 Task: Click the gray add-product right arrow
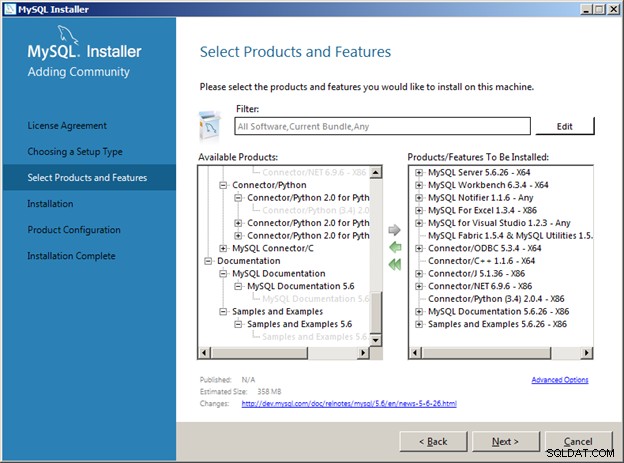click(394, 230)
